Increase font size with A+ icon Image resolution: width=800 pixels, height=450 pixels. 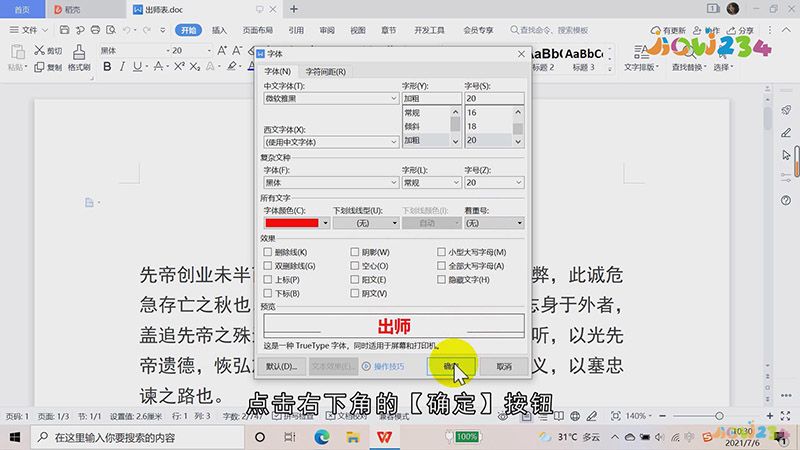(222, 50)
